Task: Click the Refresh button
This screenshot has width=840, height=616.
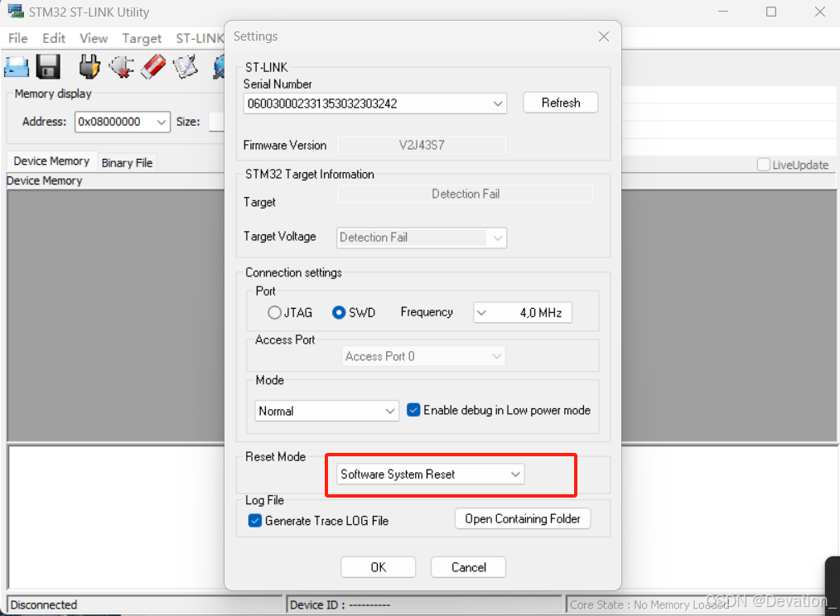Action: pos(560,103)
